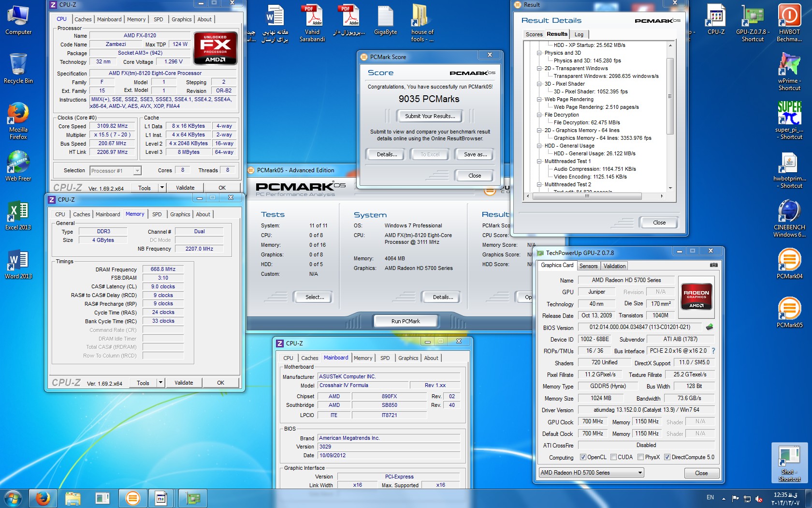Open the CINEBENCH Windows desktop icon
Viewport: 812px width, 508px height.
pyautogui.click(x=789, y=218)
